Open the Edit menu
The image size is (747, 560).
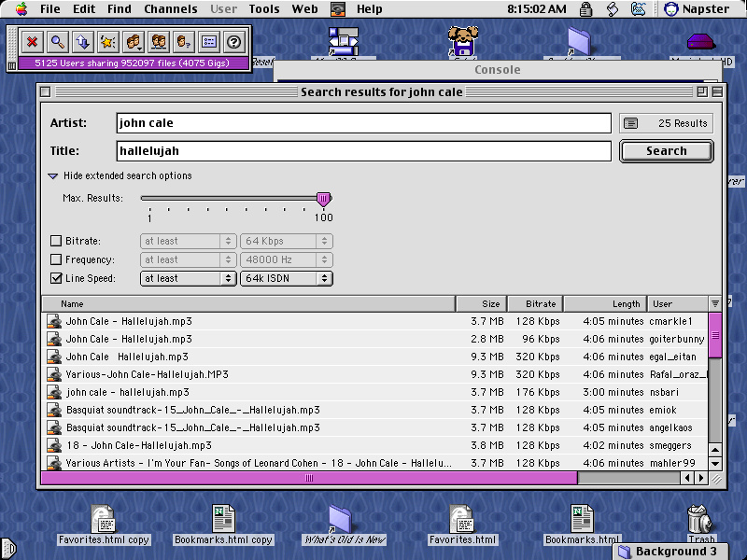[x=84, y=9]
